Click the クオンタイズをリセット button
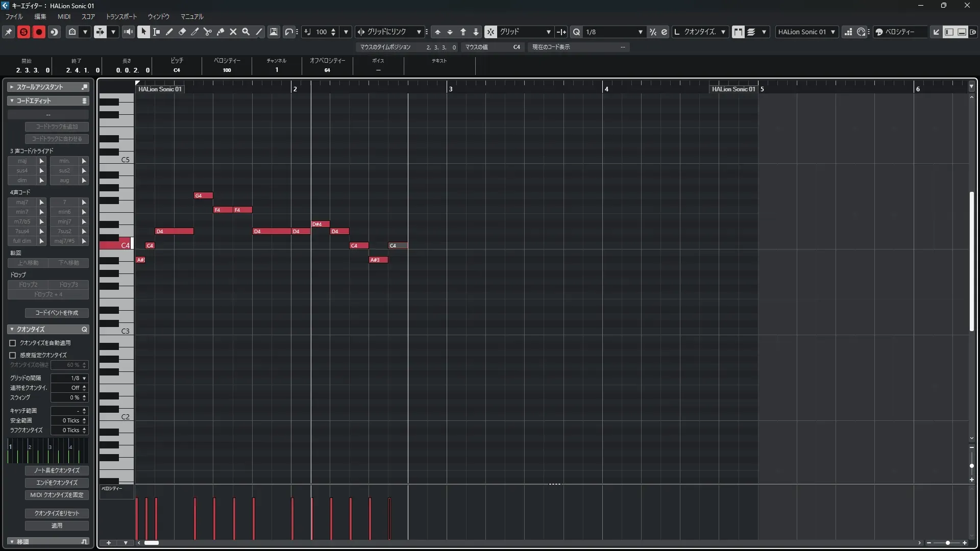 [x=57, y=513]
